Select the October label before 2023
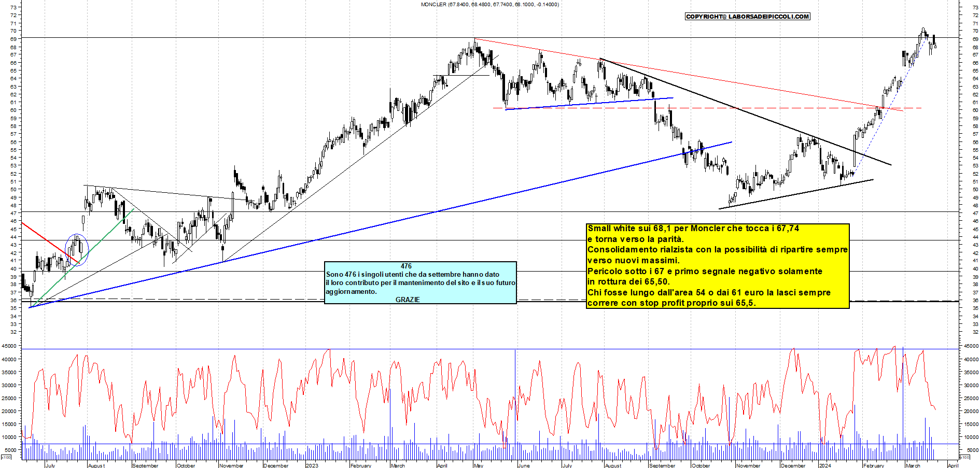The image size is (980, 468). pyautogui.click(x=186, y=465)
